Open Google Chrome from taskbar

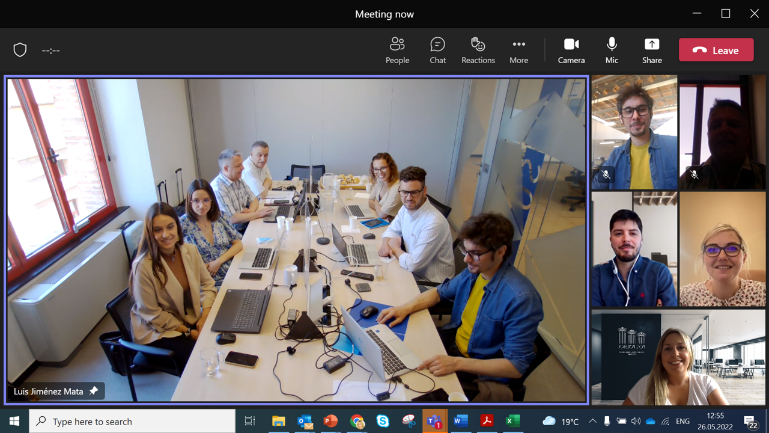(357, 421)
